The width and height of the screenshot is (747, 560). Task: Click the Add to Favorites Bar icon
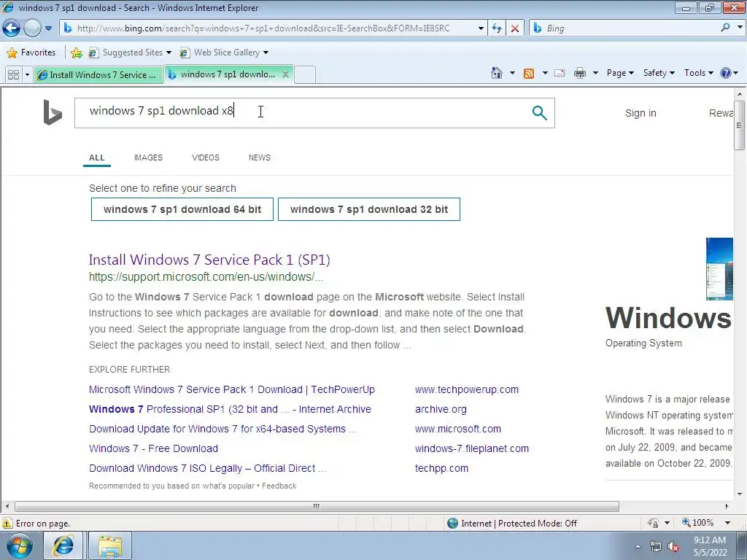point(76,52)
